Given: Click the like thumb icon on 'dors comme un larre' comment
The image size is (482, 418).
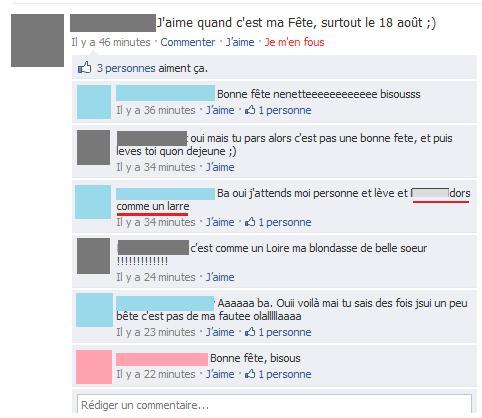Looking at the screenshot, I should coord(250,222).
